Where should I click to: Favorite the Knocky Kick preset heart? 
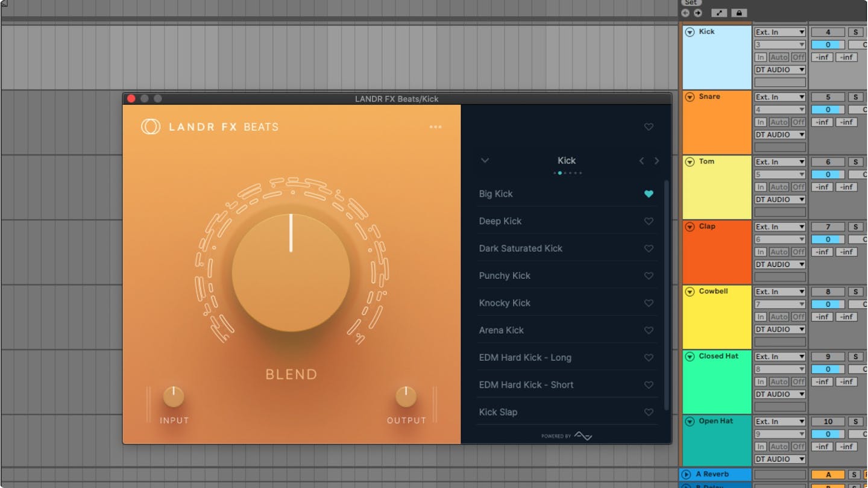click(649, 303)
